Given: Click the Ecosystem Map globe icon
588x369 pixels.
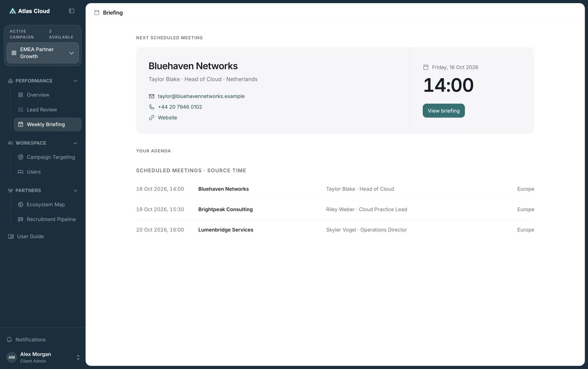Looking at the screenshot, I should [x=21, y=205].
